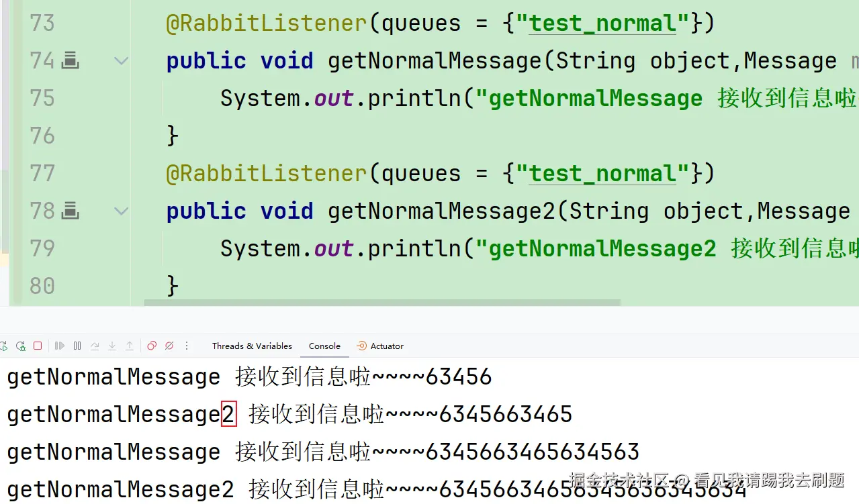Click the Resume Program icon
The height and width of the screenshot is (504, 859).
pos(60,346)
